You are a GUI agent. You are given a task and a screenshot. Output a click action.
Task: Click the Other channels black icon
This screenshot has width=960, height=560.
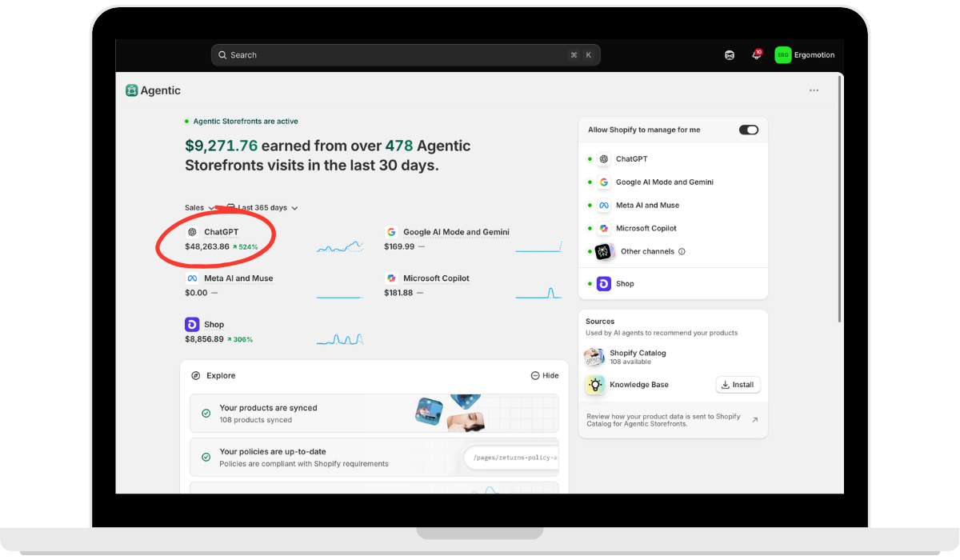[x=604, y=251]
